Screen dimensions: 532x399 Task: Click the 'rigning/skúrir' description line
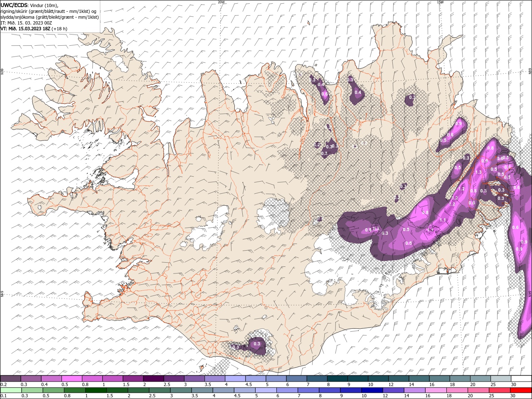click(x=49, y=11)
